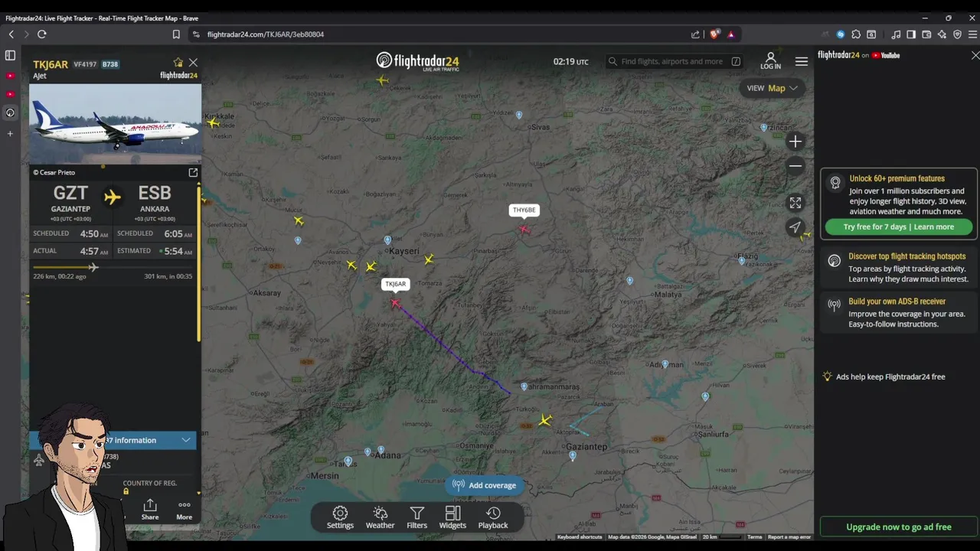980x551 pixels.
Task: Select yellow plane southeast of Kahramanmaras
Action: click(545, 420)
